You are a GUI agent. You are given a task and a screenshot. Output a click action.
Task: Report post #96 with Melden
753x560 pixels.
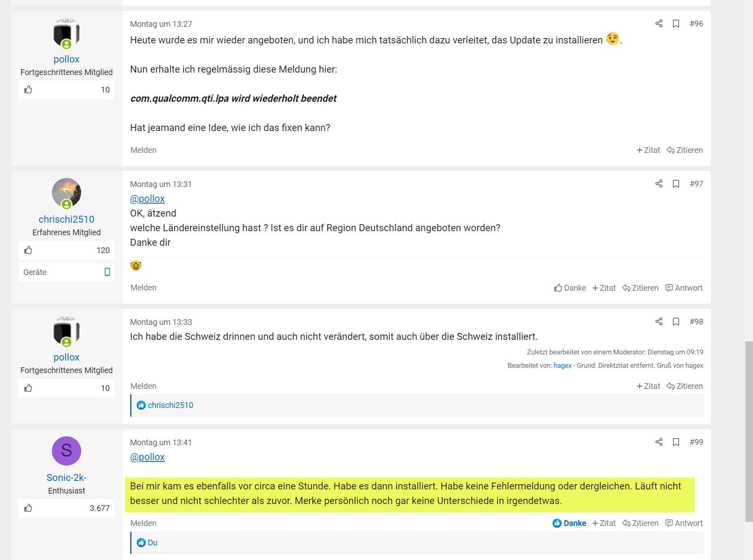click(143, 150)
